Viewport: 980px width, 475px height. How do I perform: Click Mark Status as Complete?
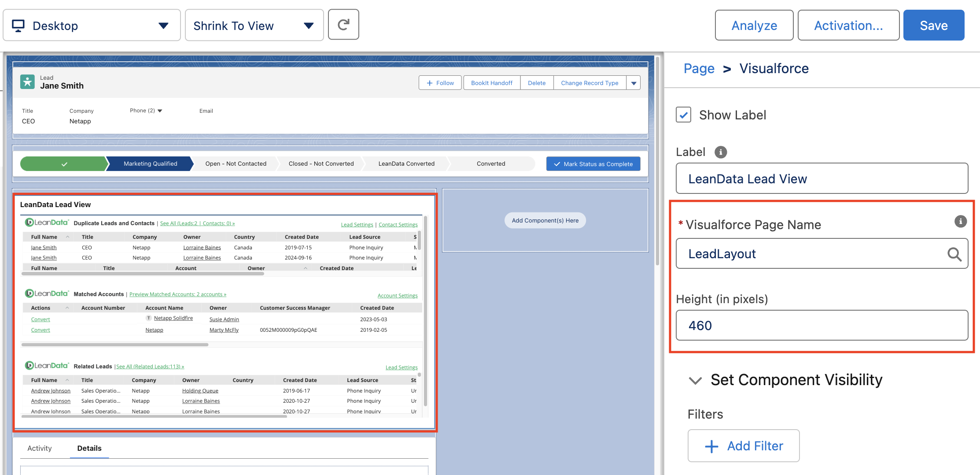click(593, 164)
